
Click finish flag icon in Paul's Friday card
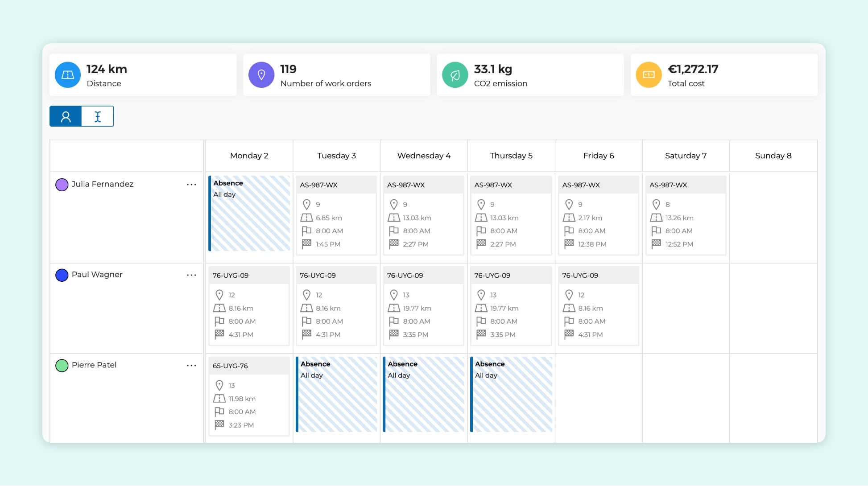coord(569,334)
